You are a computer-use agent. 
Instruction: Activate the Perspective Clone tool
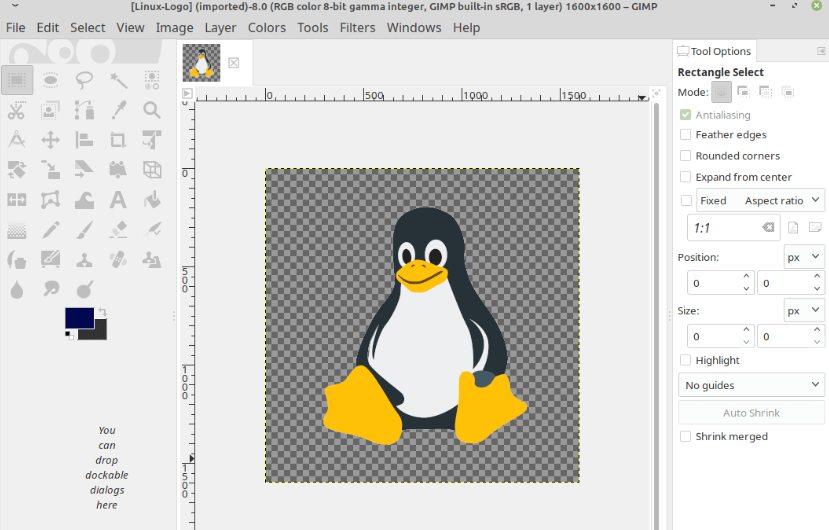click(152, 260)
